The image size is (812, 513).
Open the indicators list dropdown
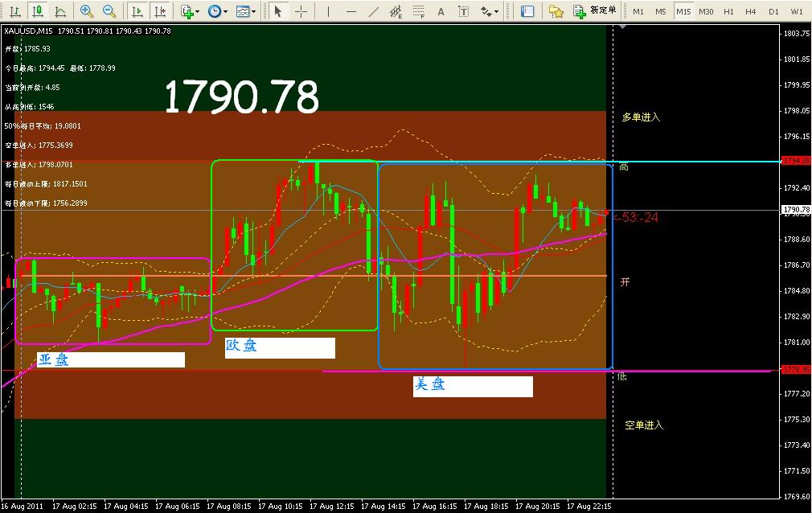[190, 11]
